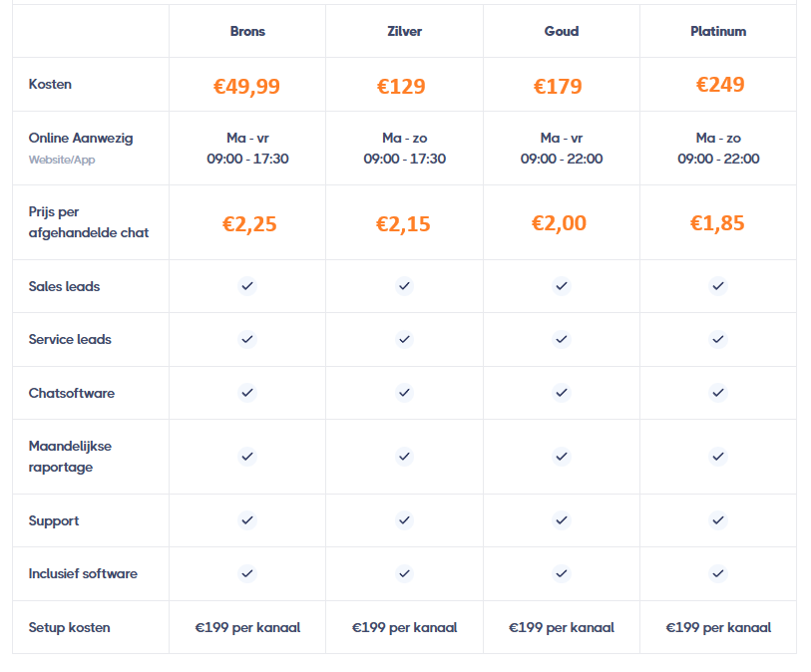Select the Goud plan column header
The width and height of the screenshot is (811, 672).
pos(562,32)
